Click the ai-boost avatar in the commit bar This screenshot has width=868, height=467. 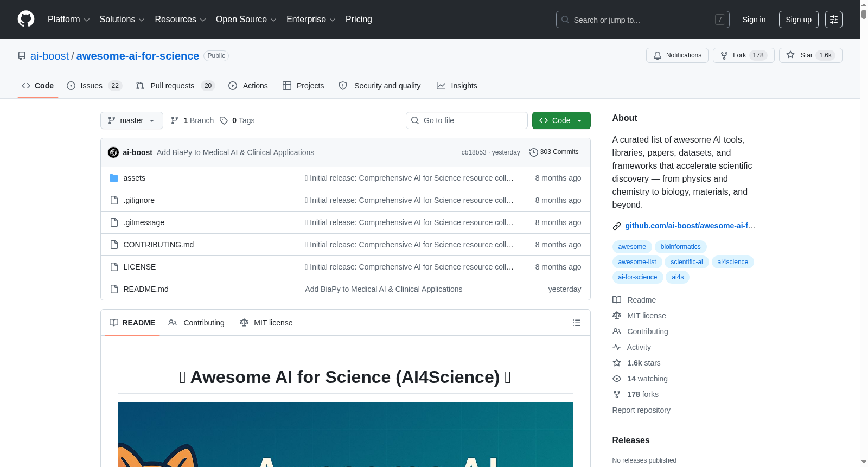click(113, 152)
